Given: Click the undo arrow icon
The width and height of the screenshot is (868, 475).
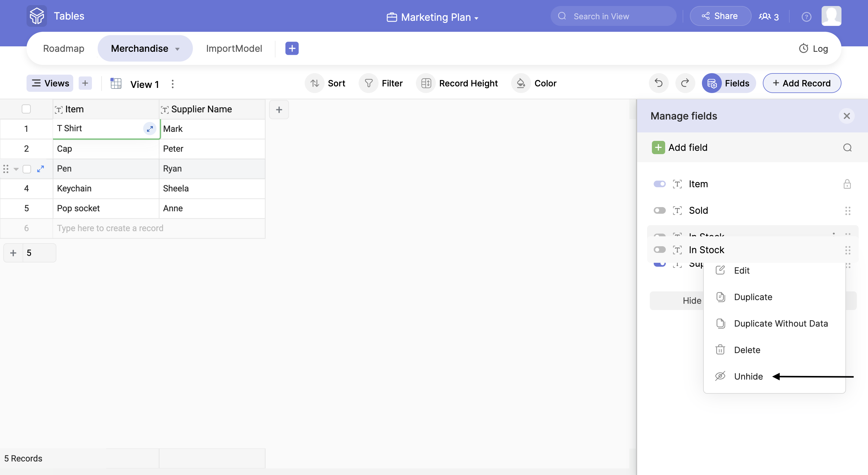Looking at the screenshot, I should click(659, 83).
